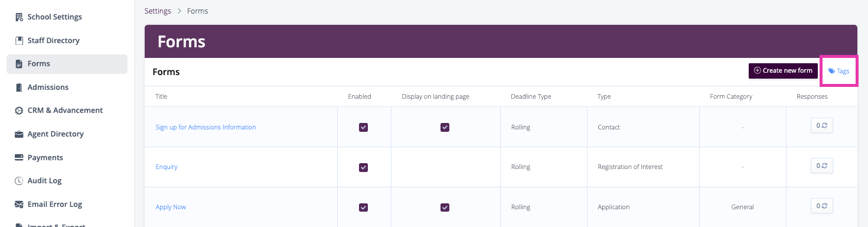Click the Type column header
The image size is (868, 227).
point(604,96)
